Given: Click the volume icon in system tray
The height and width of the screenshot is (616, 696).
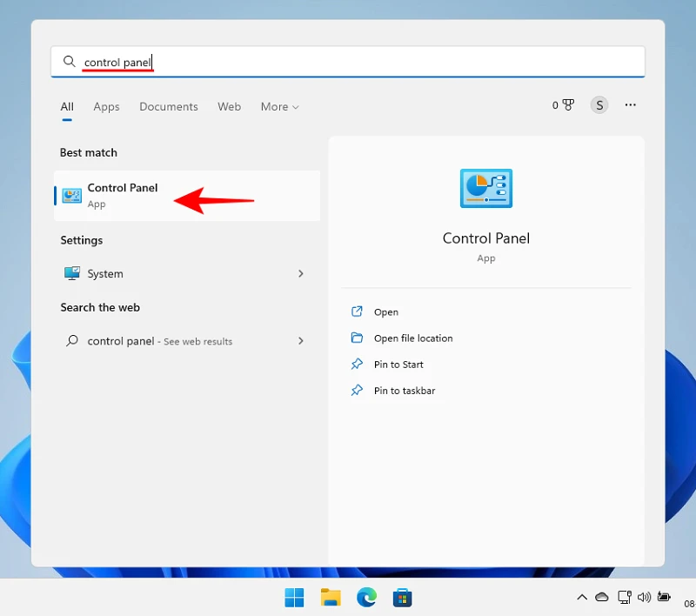Looking at the screenshot, I should 644,598.
